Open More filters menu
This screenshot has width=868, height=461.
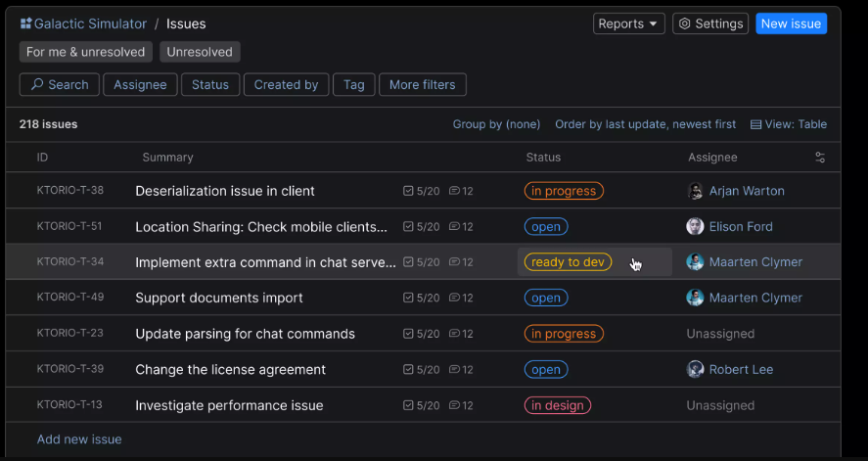[423, 85]
